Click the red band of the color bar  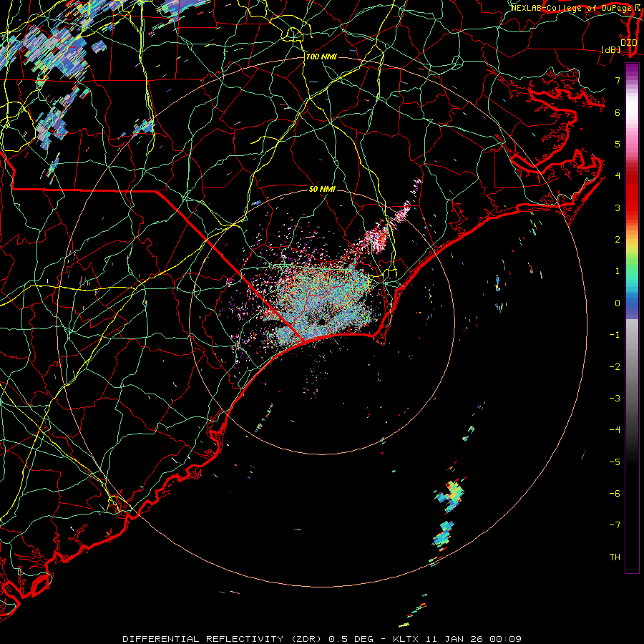tap(632, 193)
